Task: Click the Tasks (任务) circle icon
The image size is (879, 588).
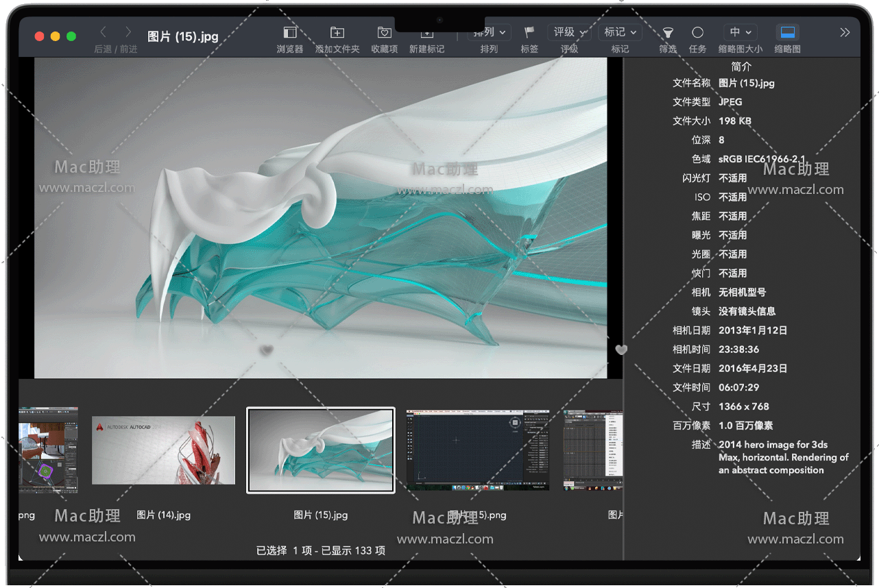Action: pyautogui.click(x=697, y=33)
